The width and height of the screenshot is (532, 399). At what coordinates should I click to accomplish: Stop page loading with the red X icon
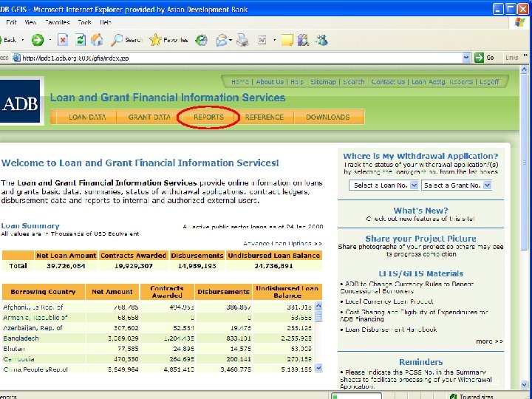(x=63, y=40)
